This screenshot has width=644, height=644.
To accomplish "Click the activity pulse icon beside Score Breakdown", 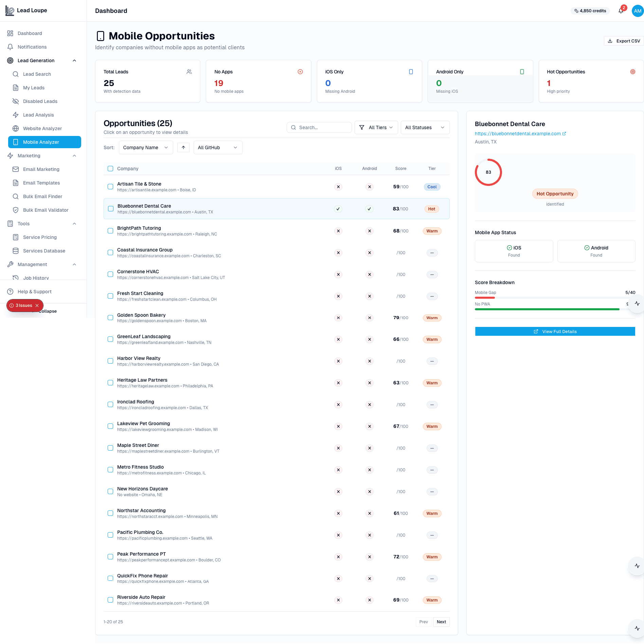I will (637, 303).
